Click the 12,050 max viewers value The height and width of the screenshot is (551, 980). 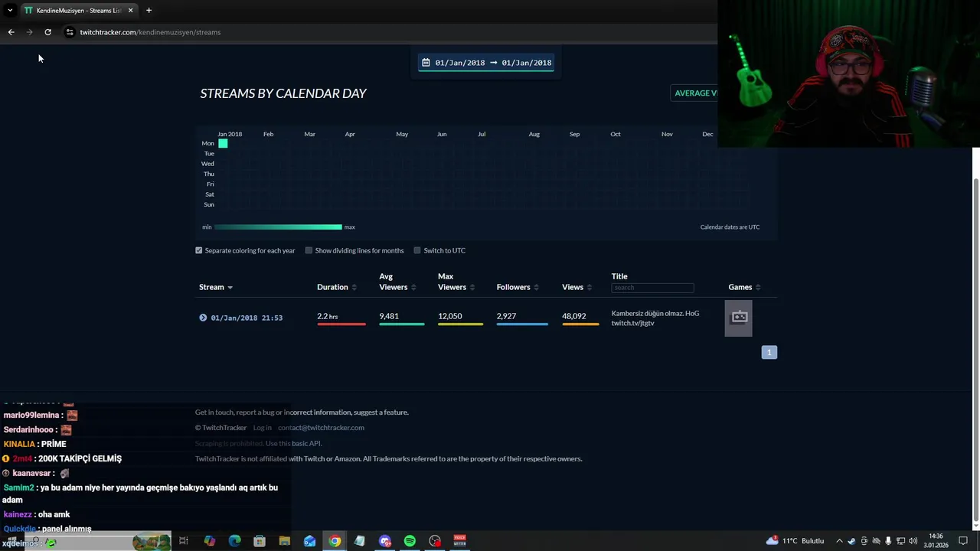coord(450,316)
